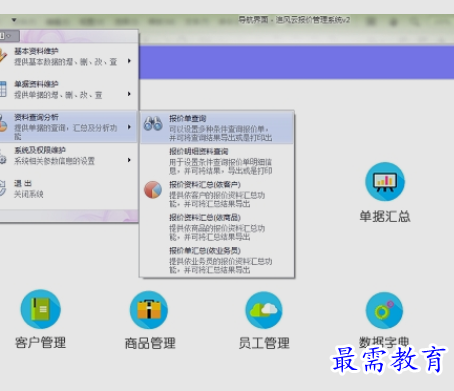Viewport: 454px width, 391px height.
Task: Click the icon beside 基本资料维护
Action: (x=3, y=56)
